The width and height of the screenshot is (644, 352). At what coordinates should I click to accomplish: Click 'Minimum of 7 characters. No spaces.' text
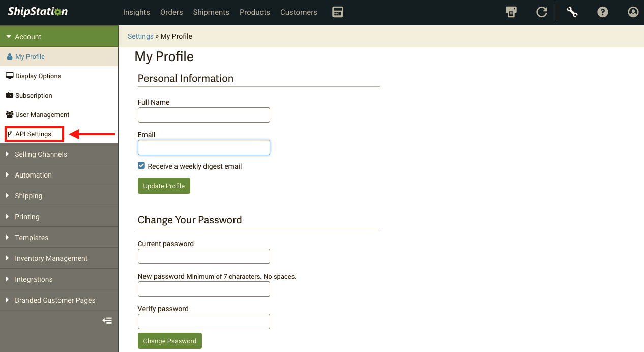pyautogui.click(x=241, y=277)
